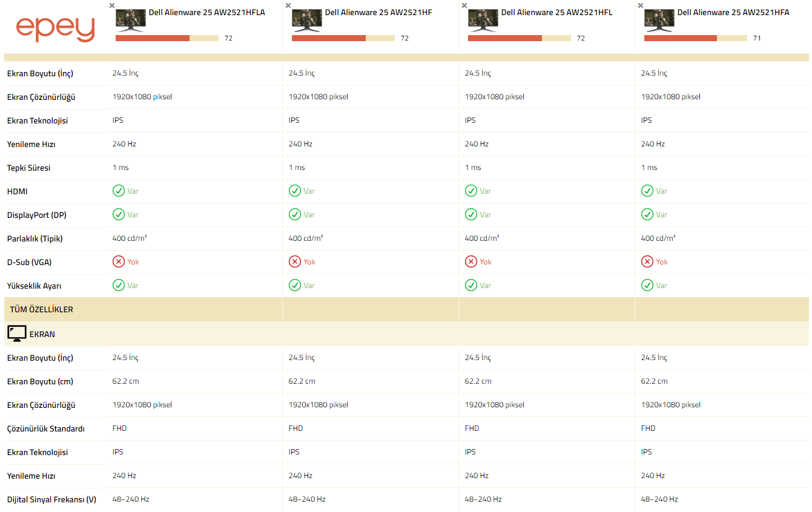Click the D-Sub (VGA) row label
The image size is (812, 512).
[30, 262]
